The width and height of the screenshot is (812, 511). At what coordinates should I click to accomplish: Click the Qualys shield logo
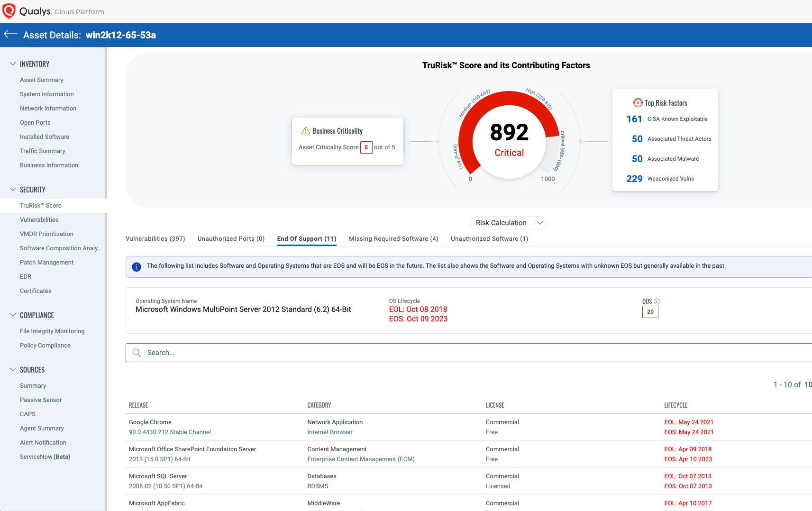pyautogui.click(x=9, y=11)
